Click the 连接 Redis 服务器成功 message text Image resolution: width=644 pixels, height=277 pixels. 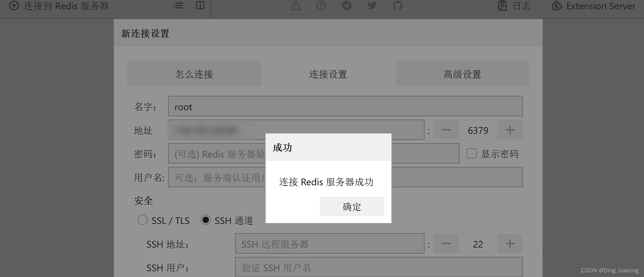point(326,182)
